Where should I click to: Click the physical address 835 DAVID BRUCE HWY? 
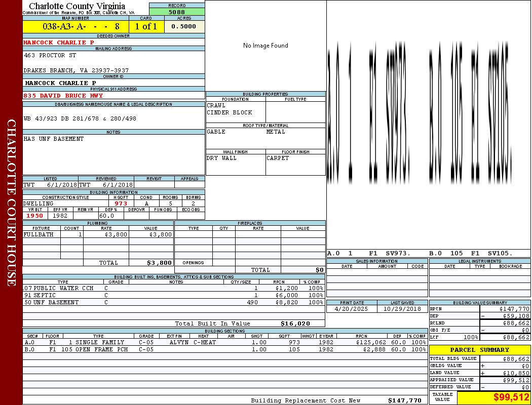click(63, 96)
